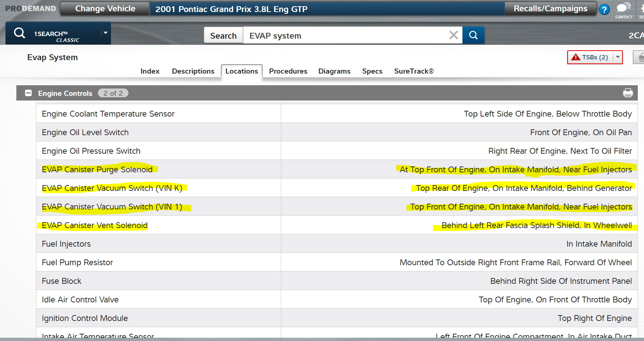This screenshot has height=341, width=644.
Task: Click the 2 of 2 page indicator
Action: tap(113, 93)
